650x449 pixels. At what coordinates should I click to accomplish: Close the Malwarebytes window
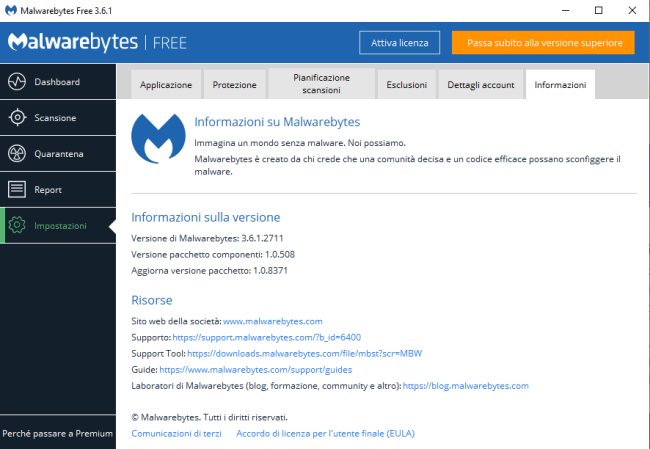coord(632,10)
